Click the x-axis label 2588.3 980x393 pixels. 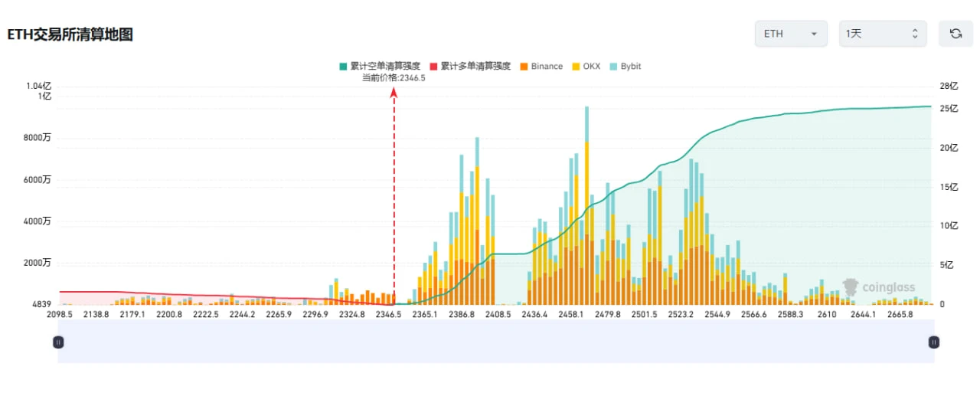pos(789,314)
